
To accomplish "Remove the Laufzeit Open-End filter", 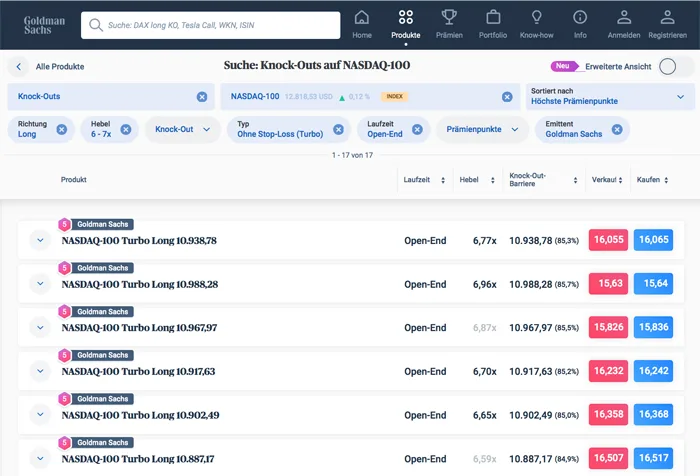I will point(417,129).
